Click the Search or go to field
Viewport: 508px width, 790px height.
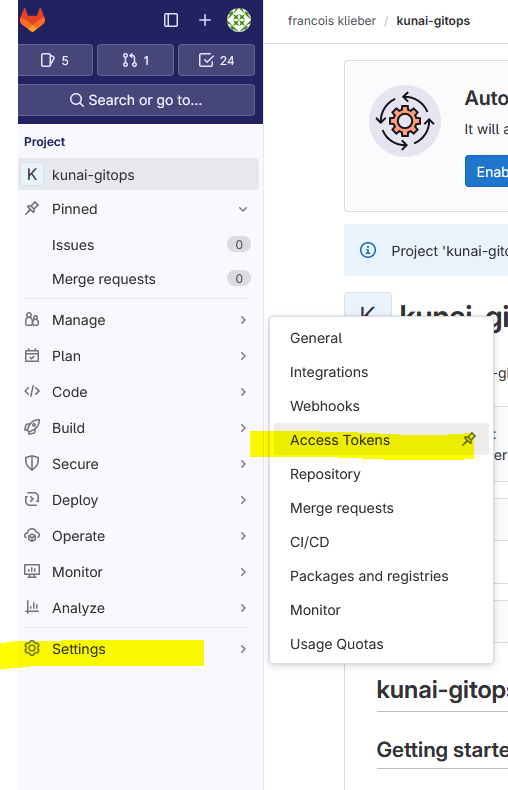pos(136,100)
